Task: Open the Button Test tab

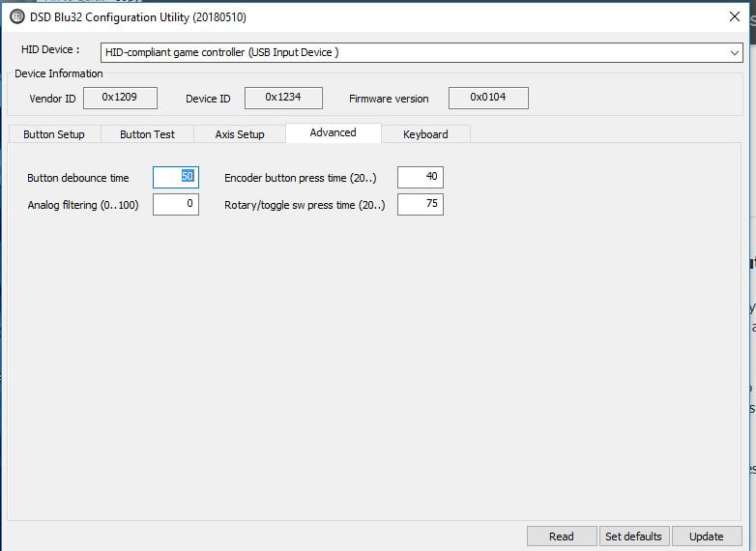Action: 148,134
